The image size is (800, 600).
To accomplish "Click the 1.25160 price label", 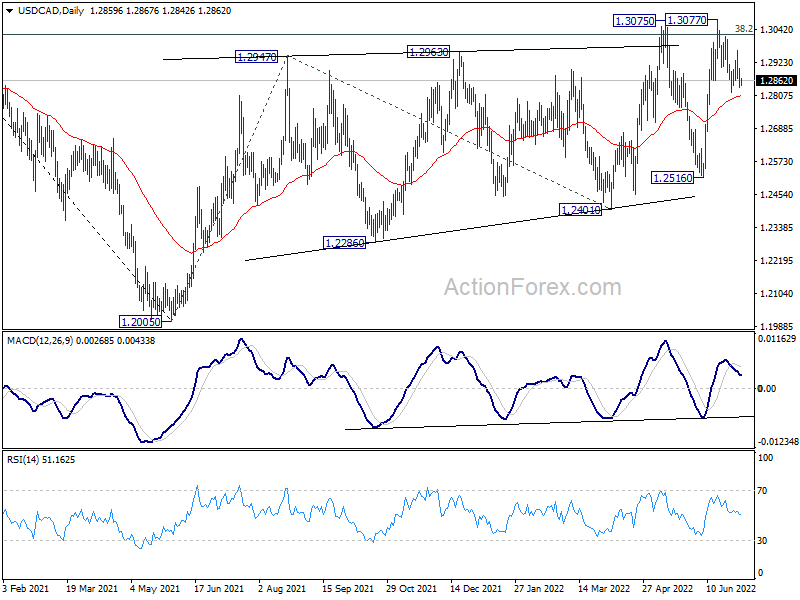I will (x=673, y=178).
